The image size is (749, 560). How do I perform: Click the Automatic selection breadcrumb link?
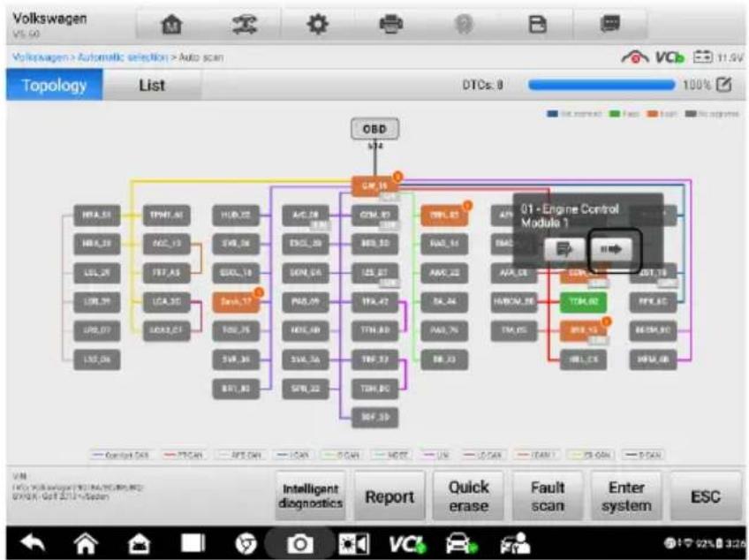pyautogui.click(x=123, y=57)
